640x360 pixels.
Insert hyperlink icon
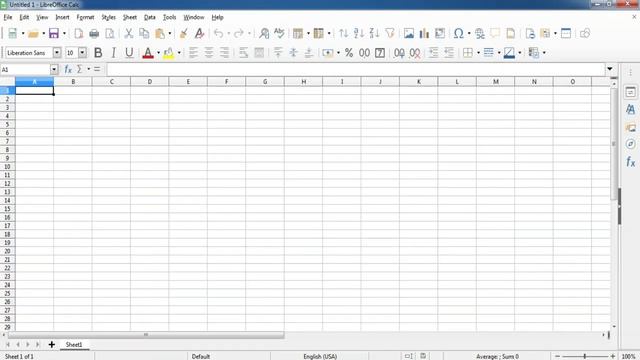tap(480, 33)
